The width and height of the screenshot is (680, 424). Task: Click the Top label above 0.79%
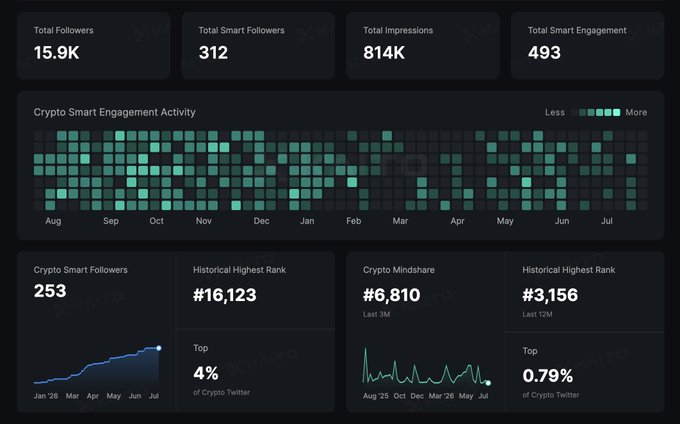click(530, 351)
